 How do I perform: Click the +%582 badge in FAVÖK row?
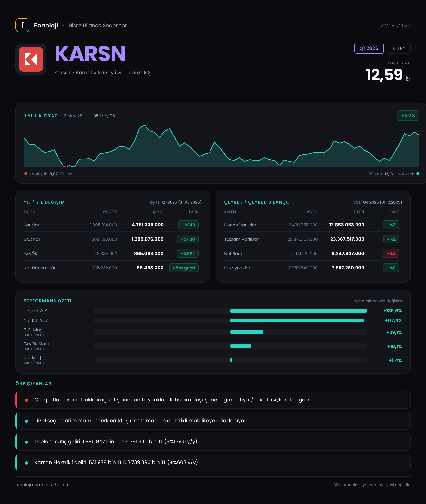point(188,253)
